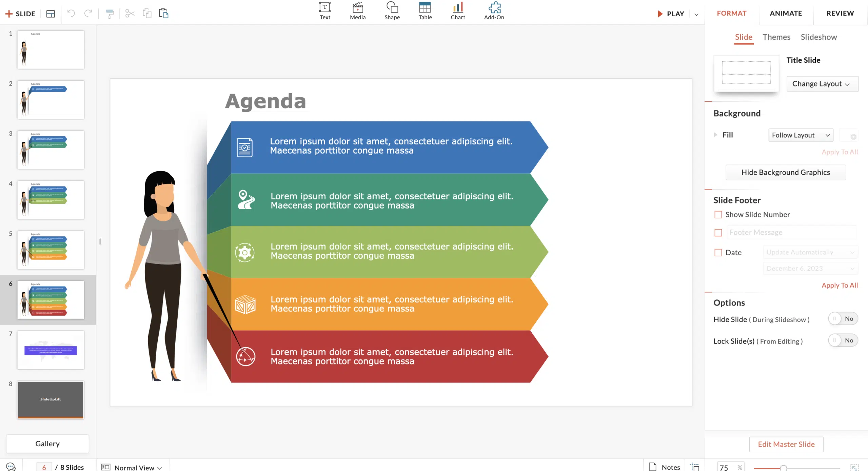Enable the Date checkbox
Image resolution: width=868 pixels, height=471 pixels.
pos(718,253)
